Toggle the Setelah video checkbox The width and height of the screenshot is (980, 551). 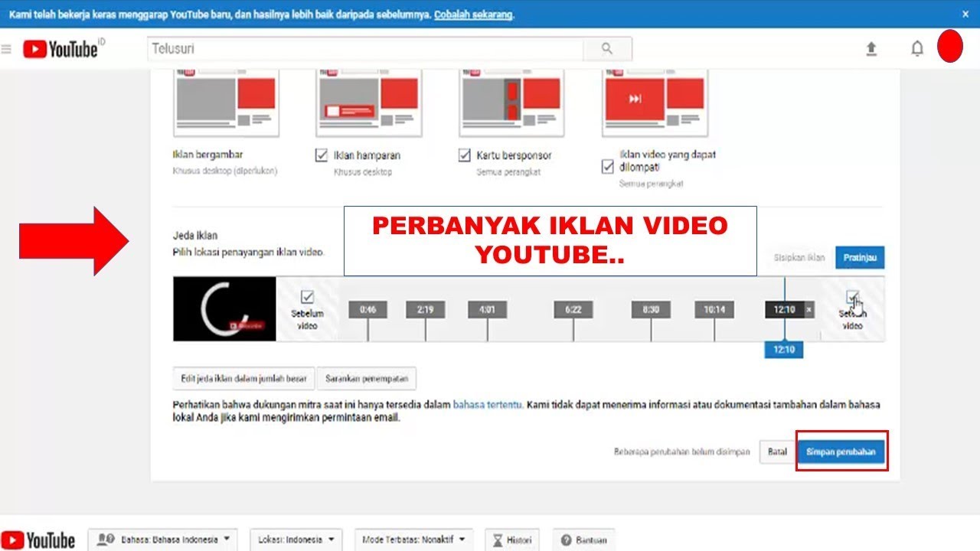(x=852, y=297)
